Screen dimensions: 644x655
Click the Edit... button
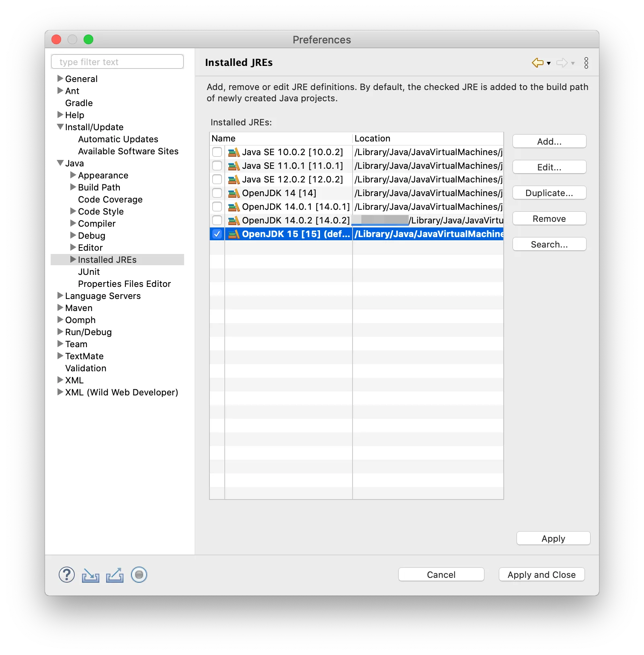549,167
